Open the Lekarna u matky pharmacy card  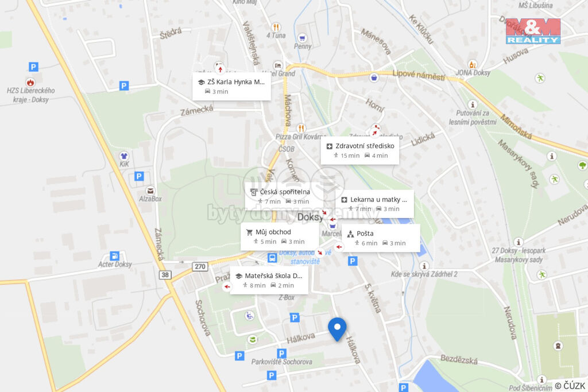click(x=374, y=204)
